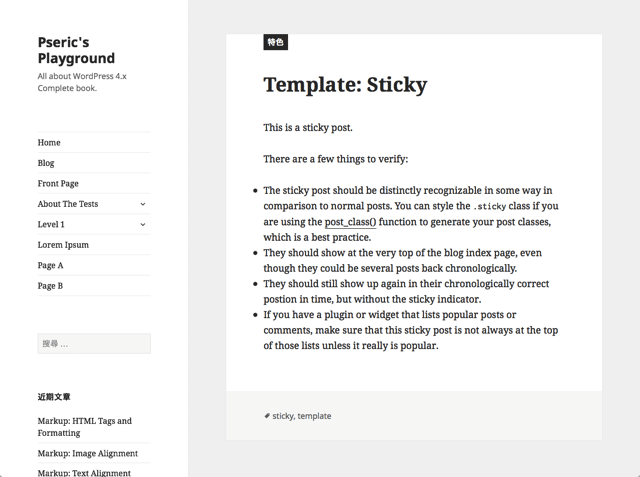Open the Front Page menu link
640x477 pixels.
[x=58, y=183]
